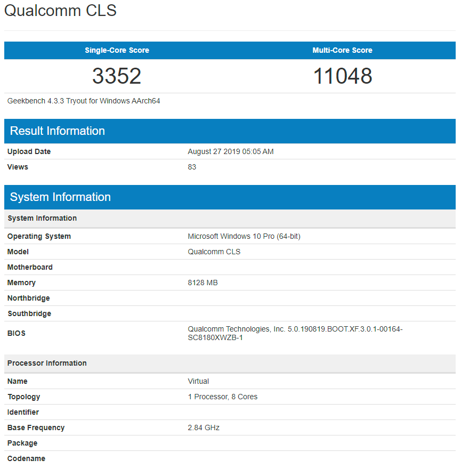Screen dimensions: 461x476
Task: Select the single-core score 3352
Action: [116, 76]
